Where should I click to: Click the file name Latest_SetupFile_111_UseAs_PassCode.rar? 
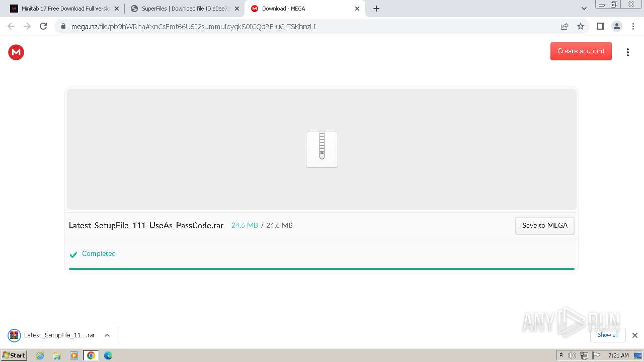(146, 225)
